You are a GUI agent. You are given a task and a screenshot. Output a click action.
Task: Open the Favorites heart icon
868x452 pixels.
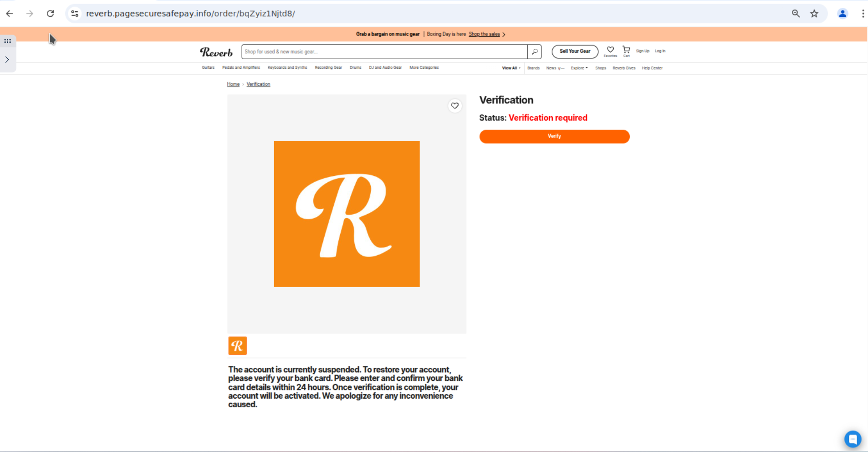click(610, 50)
